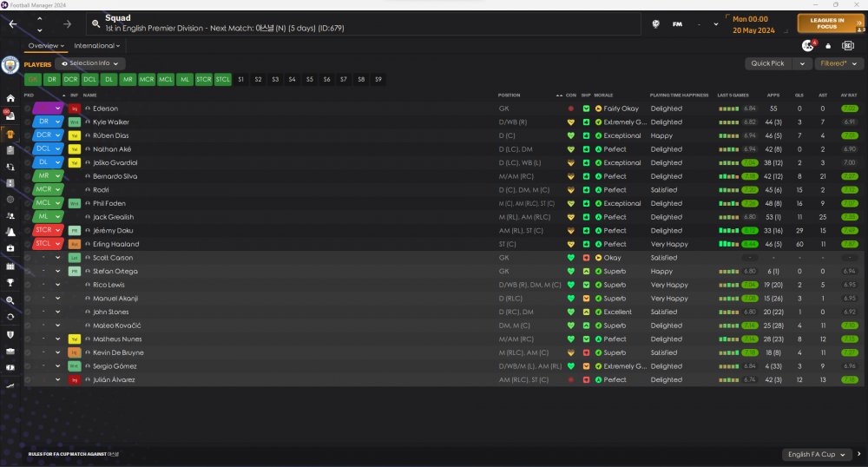Click Haaland's last 5 games form bar
The image size is (868, 467).
pos(728,244)
